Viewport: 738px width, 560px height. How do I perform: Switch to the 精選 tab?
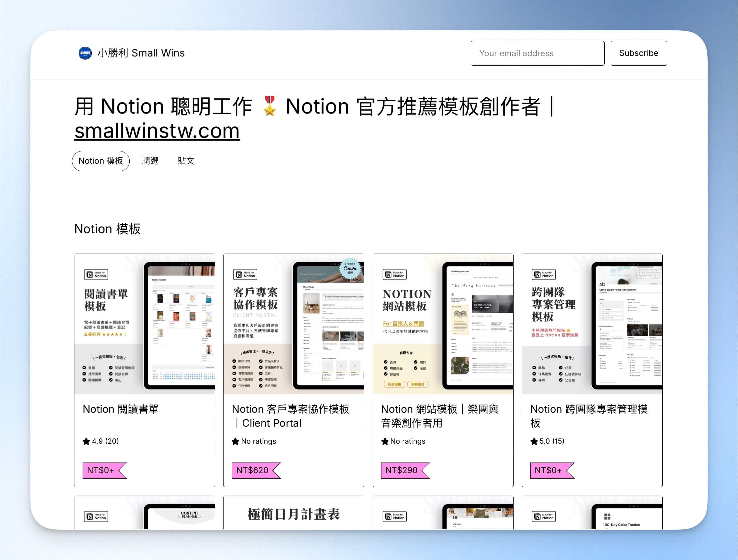point(150,161)
